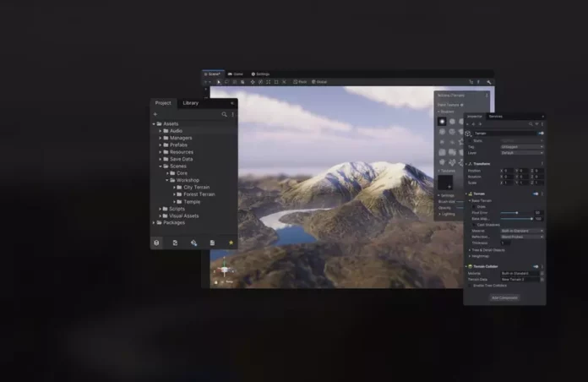Click the search icon in Project panel

pos(224,114)
